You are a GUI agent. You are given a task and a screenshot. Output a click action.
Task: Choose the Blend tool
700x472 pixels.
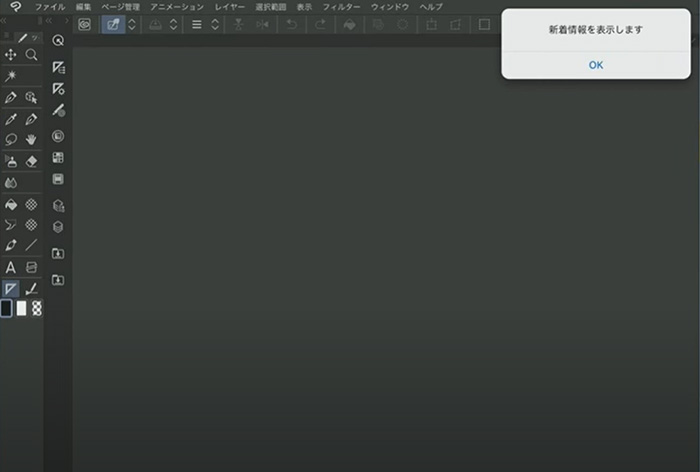click(11, 183)
